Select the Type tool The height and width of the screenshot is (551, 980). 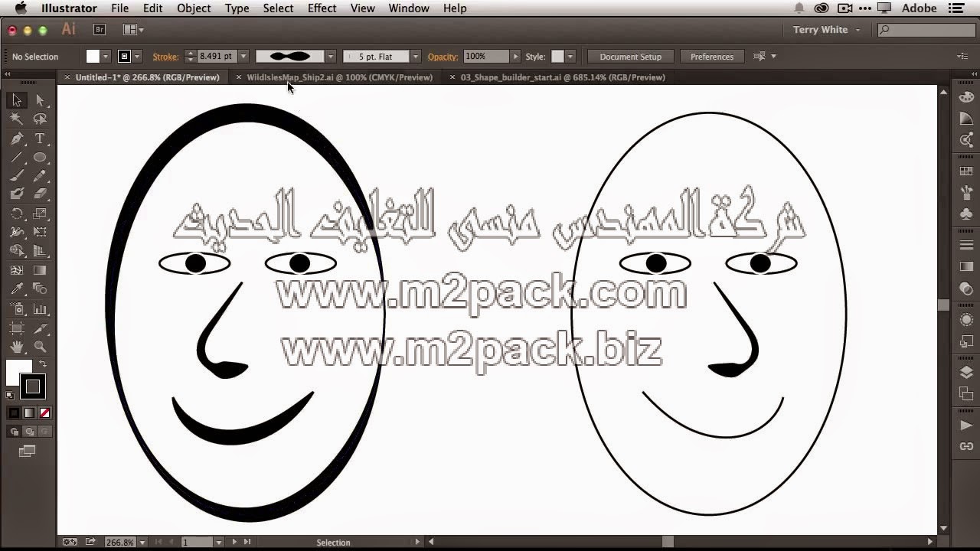click(x=40, y=139)
